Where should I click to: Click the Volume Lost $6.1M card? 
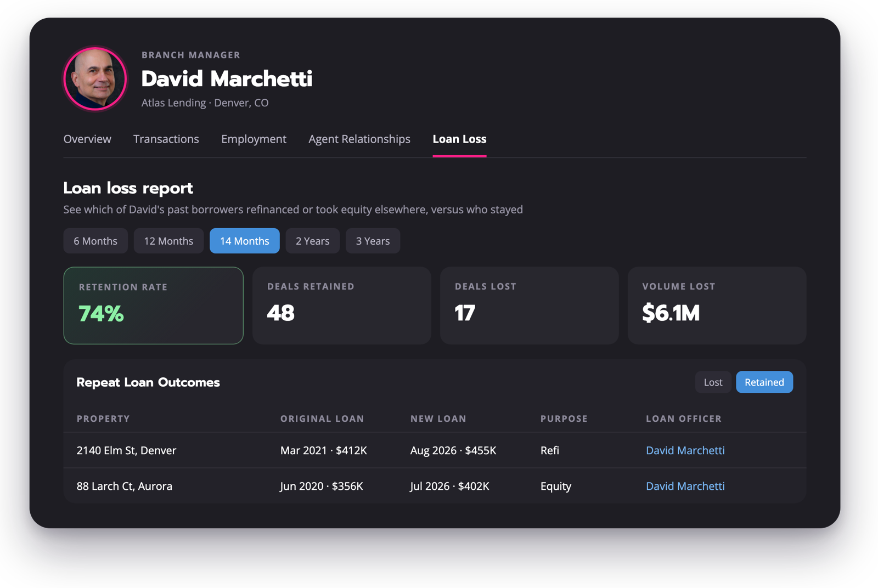click(x=717, y=306)
